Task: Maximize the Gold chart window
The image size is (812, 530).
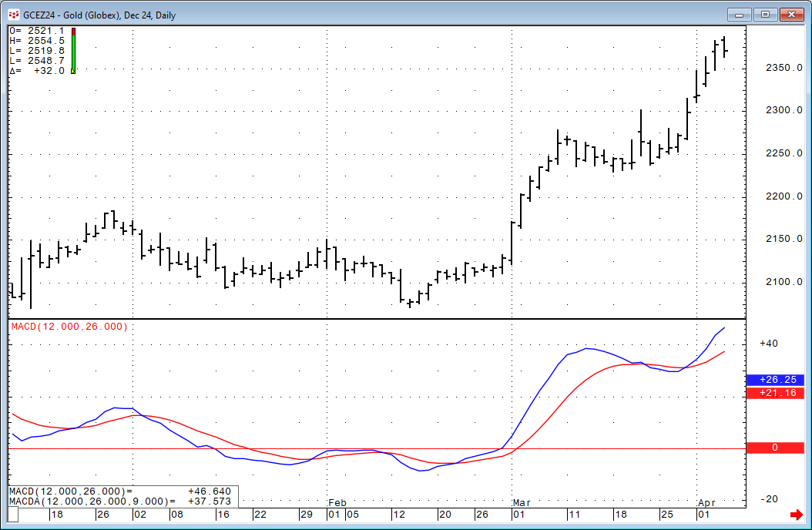Action: [766, 14]
